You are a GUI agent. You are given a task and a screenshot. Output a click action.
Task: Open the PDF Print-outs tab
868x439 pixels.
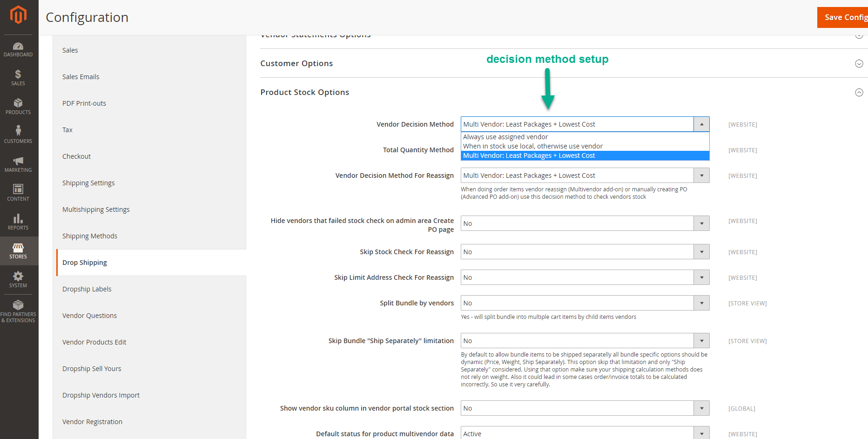tap(149, 103)
